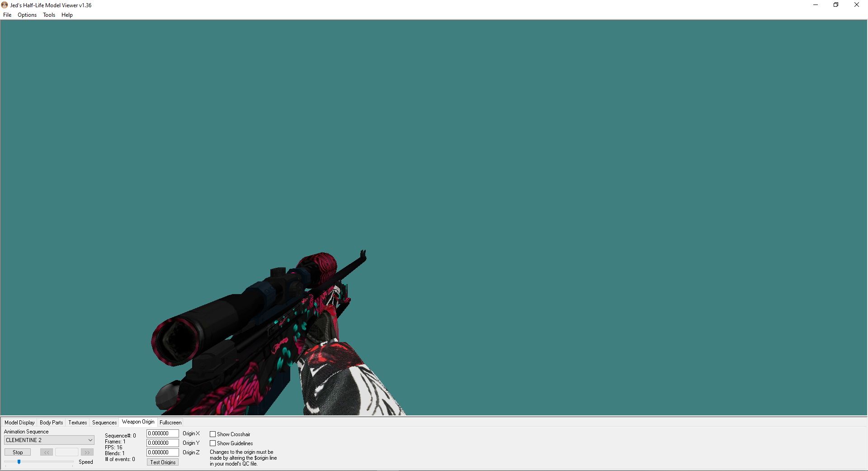This screenshot has height=471, width=868.
Task: Switch to the Body Parts tab
Action: click(x=52, y=423)
